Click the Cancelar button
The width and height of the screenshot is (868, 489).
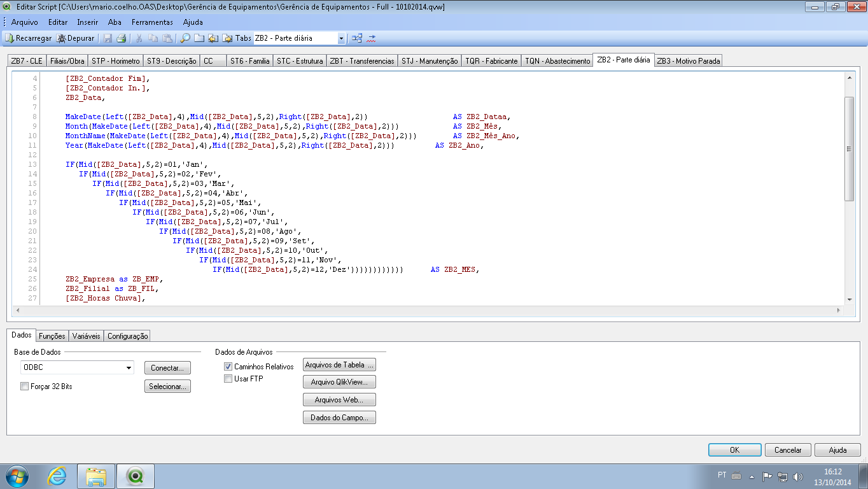pyautogui.click(x=788, y=450)
